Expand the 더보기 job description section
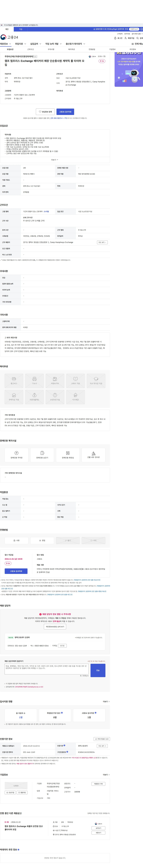 (55, 160)
